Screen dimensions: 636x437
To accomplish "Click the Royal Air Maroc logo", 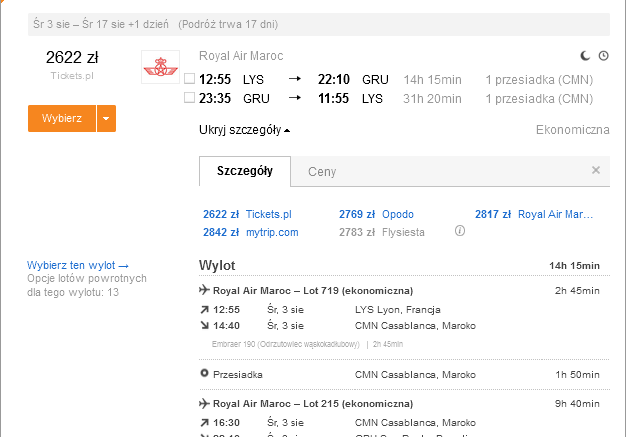I will [x=161, y=67].
